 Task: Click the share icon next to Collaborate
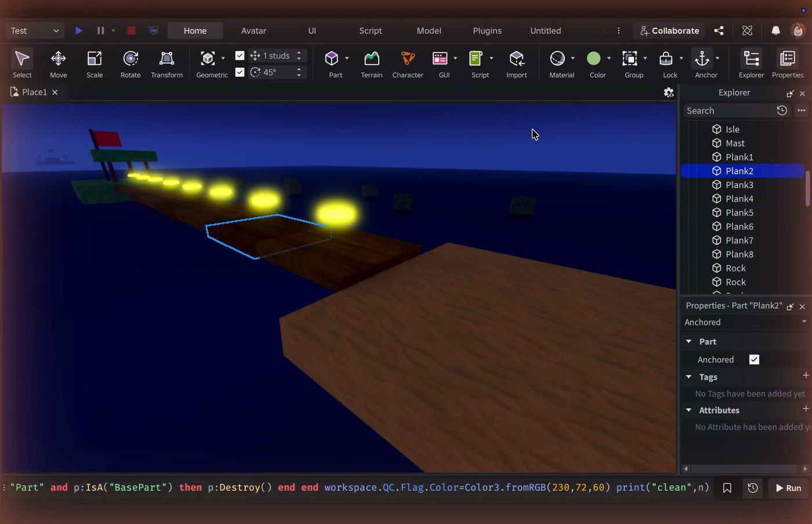click(719, 31)
